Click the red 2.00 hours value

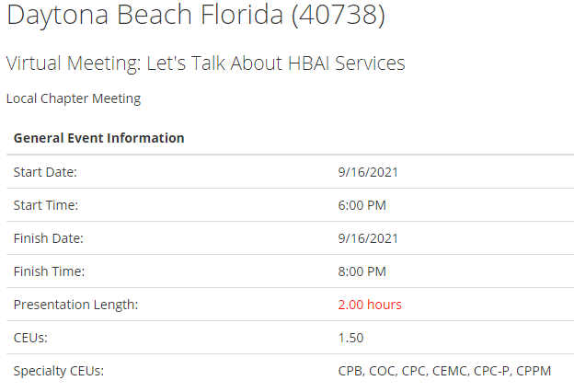pos(370,305)
